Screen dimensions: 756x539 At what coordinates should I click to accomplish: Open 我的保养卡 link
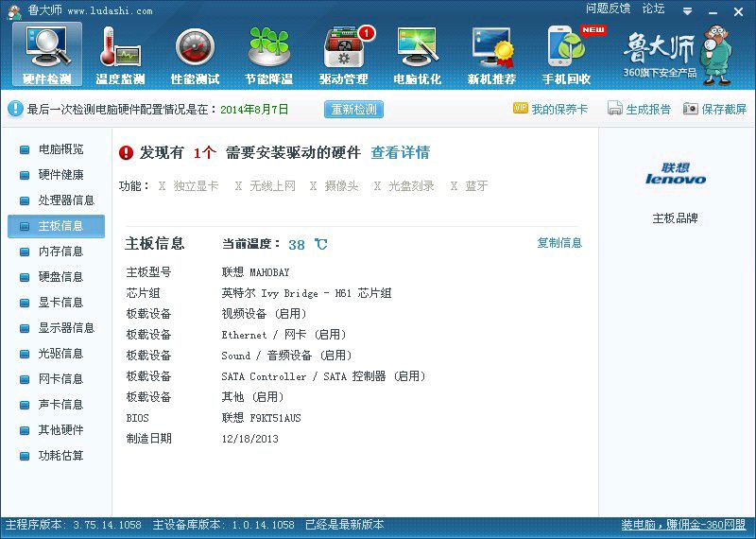[559, 109]
